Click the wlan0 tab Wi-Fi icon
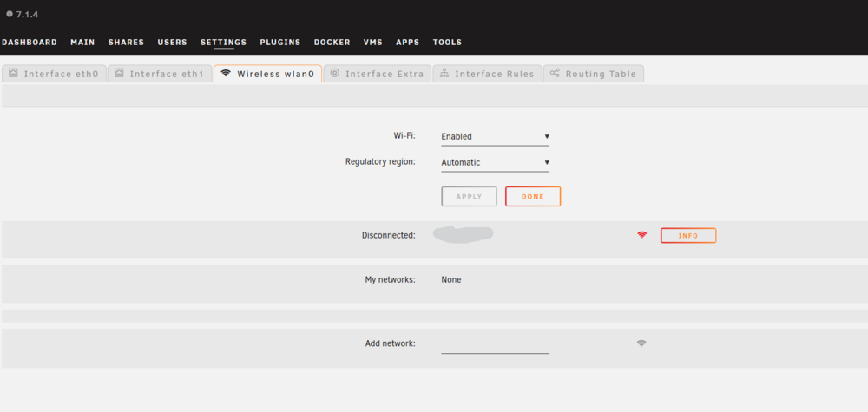 [x=226, y=73]
